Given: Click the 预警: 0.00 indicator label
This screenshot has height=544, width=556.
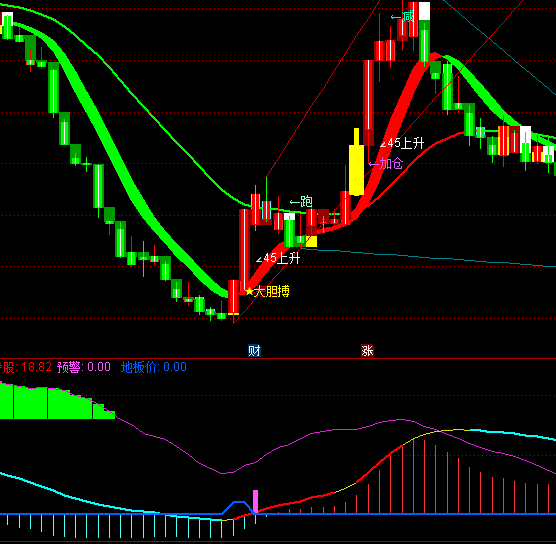Looking at the screenshot, I should point(84,367).
